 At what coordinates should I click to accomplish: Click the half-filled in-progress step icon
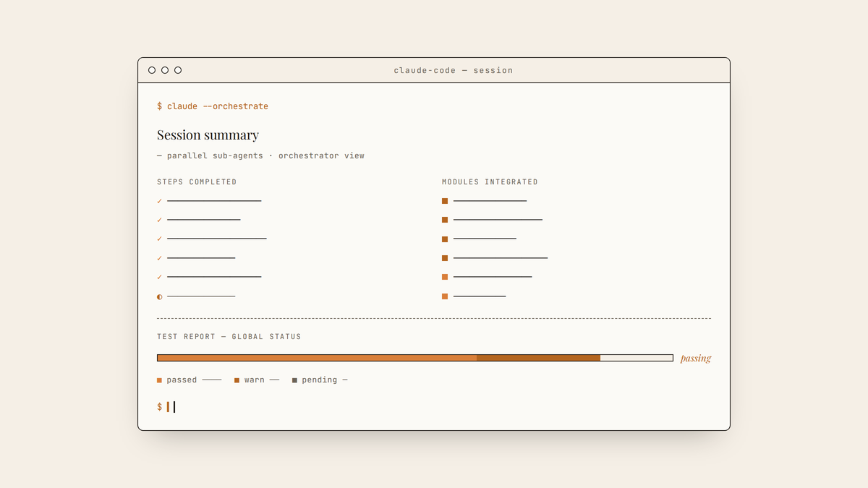click(x=160, y=296)
